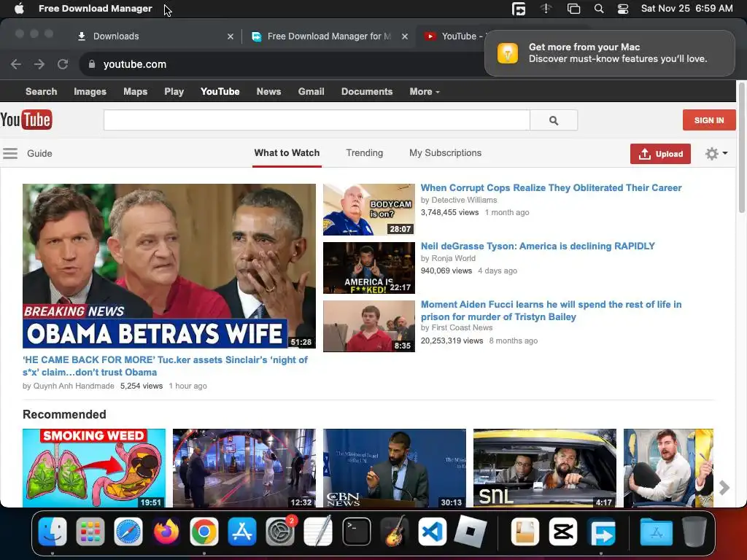This screenshot has height=560, width=747.
Task: Show next recommended videos with right chevron
Action: [724, 487]
